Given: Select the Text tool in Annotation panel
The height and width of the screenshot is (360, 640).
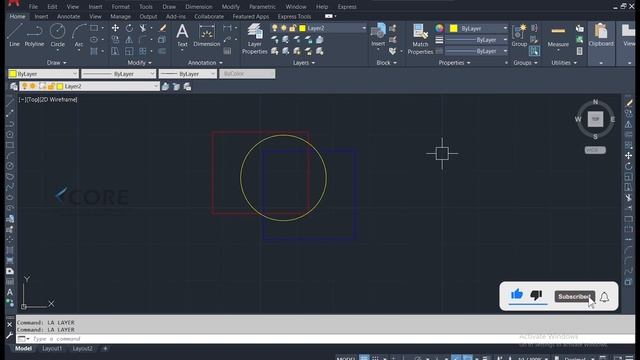Looking at the screenshot, I should click(x=182, y=35).
